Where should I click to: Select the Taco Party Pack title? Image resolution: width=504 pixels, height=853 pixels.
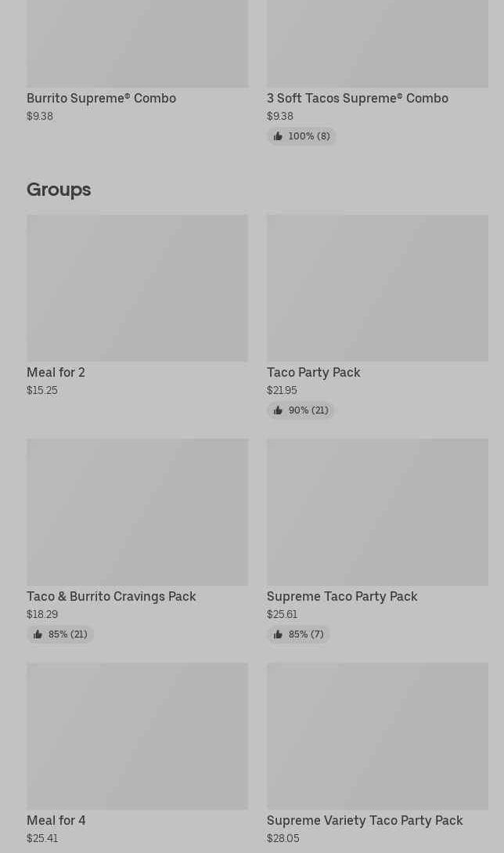click(313, 372)
